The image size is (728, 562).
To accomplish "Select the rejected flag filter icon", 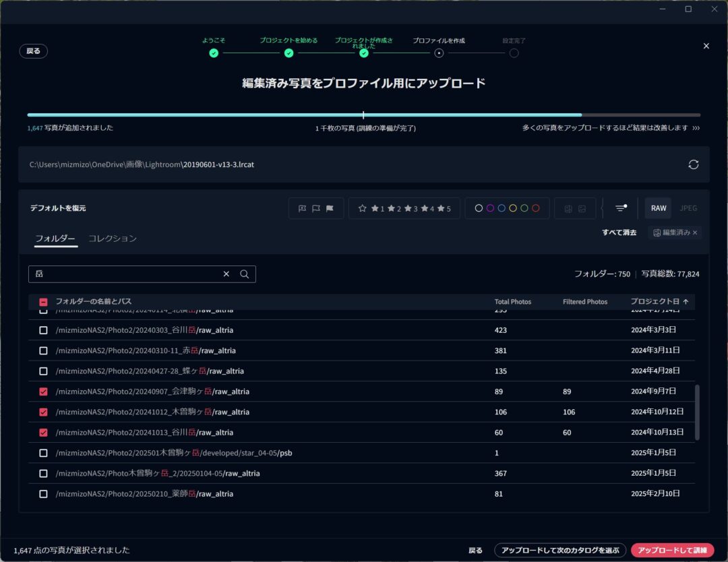I will tap(301, 209).
